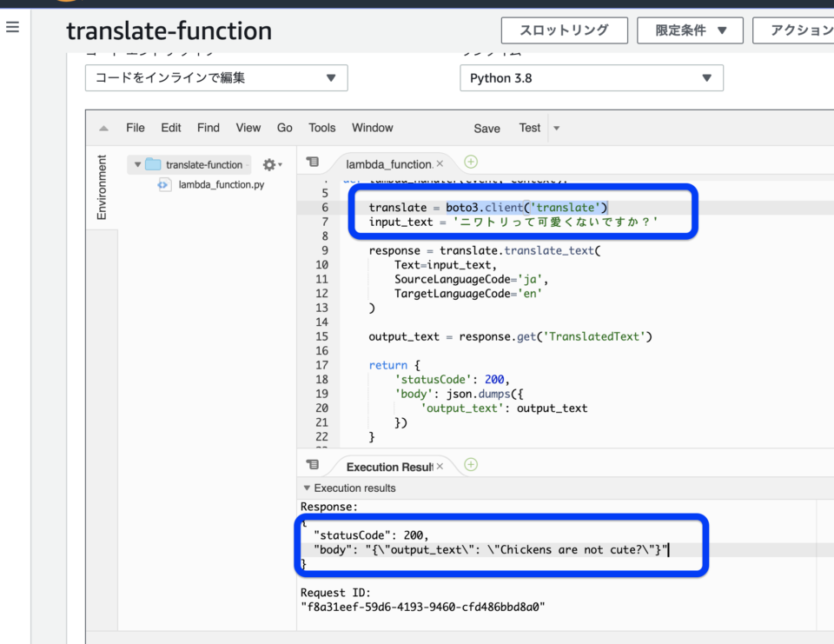
Task: Click line number 6 in the gutter
Action: point(325,208)
